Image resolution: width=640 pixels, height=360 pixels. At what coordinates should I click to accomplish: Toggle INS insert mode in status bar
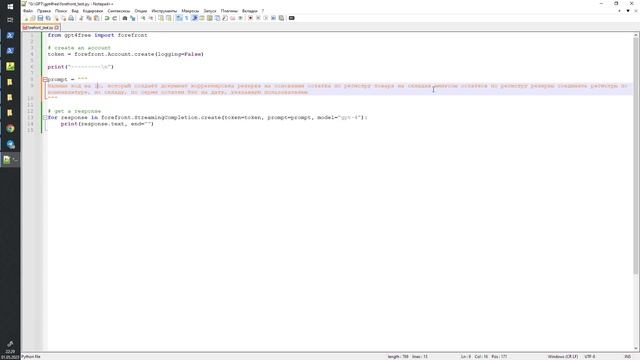pyautogui.click(x=627, y=357)
